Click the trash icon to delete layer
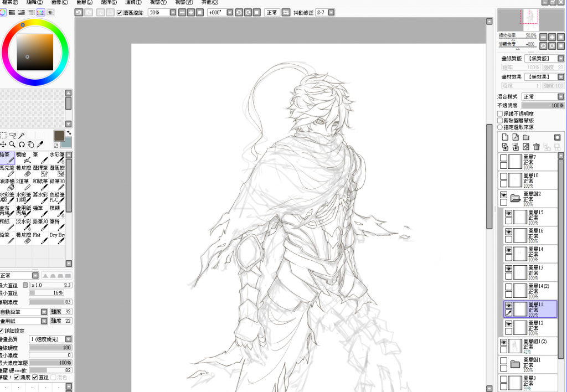The height and width of the screenshot is (392, 567). 536,147
